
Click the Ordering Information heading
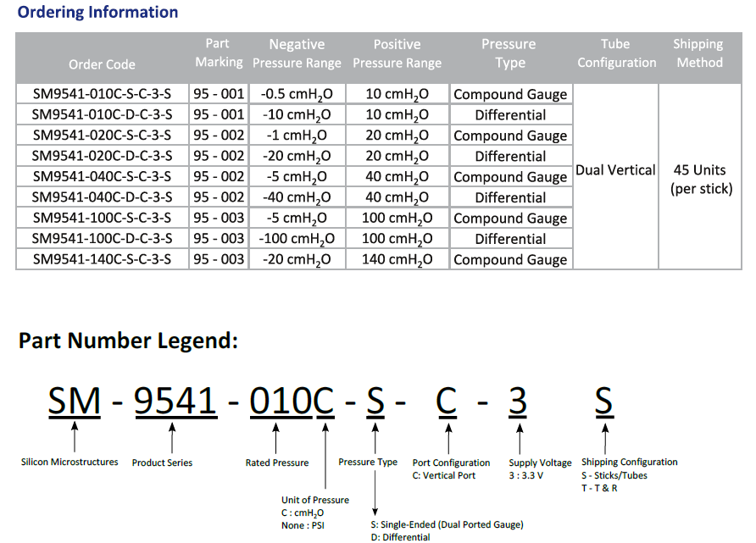(x=98, y=13)
